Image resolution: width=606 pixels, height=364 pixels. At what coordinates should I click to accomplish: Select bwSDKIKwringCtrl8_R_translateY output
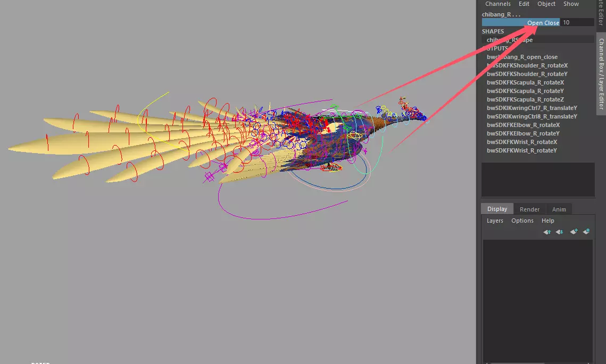point(532,116)
